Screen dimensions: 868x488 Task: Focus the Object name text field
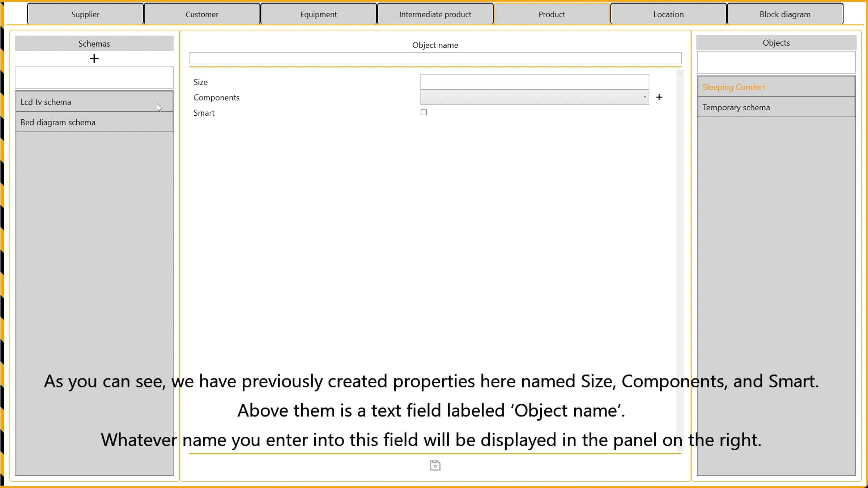point(435,58)
